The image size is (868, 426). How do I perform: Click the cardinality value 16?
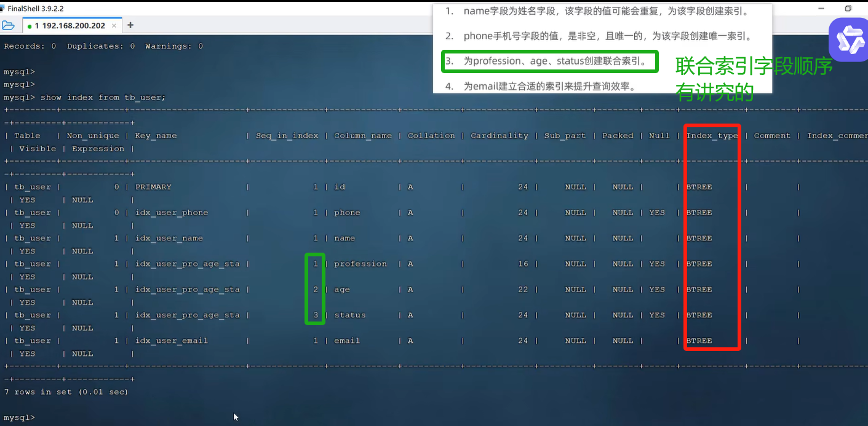(x=523, y=264)
